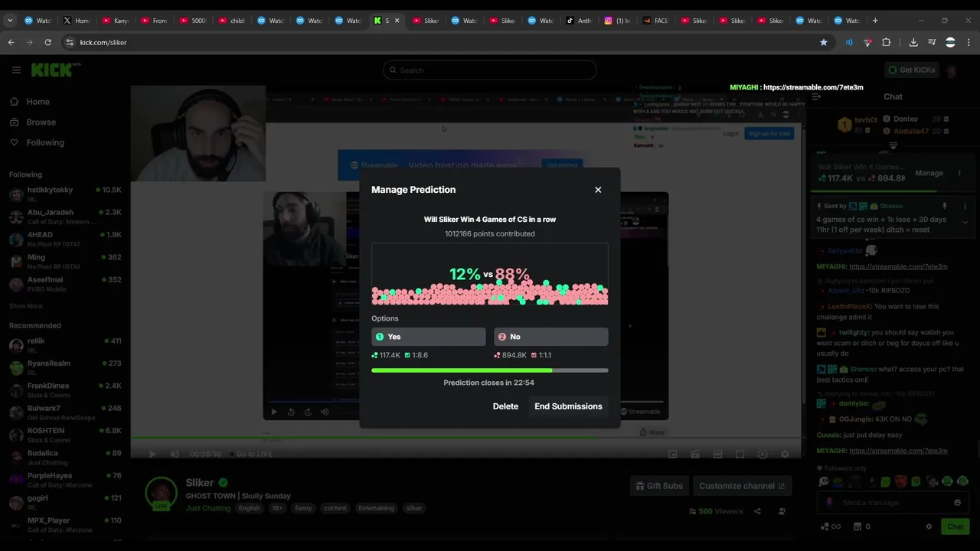
Task: Bookmark this page with star icon
Action: tap(824, 42)
